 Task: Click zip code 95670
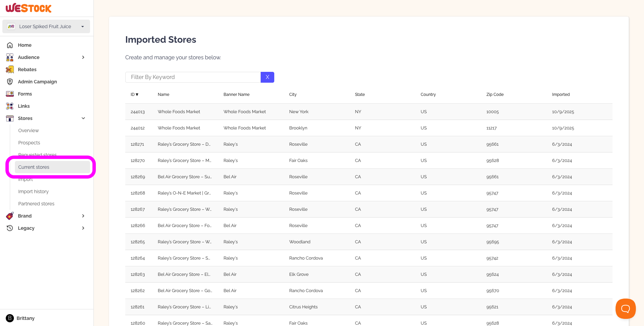[493, 291]
